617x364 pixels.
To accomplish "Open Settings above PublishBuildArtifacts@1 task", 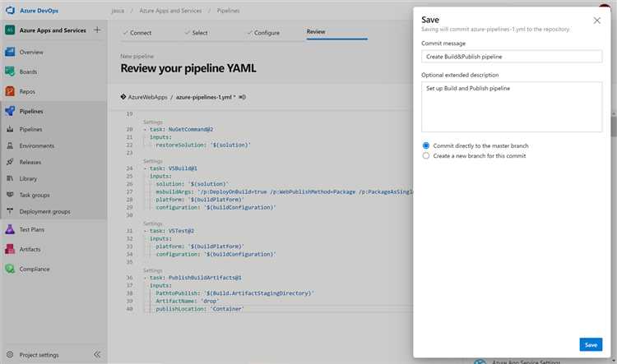I will point(153,270).
